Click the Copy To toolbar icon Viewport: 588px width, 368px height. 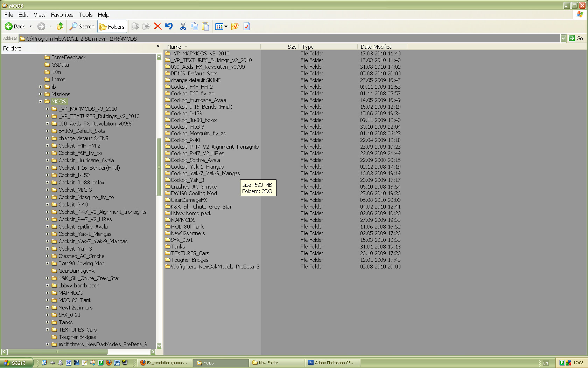coord(146,26)
